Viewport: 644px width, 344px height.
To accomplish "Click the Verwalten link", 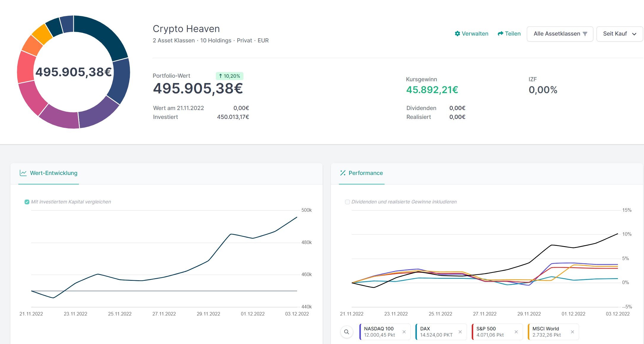I will (475, 34).
